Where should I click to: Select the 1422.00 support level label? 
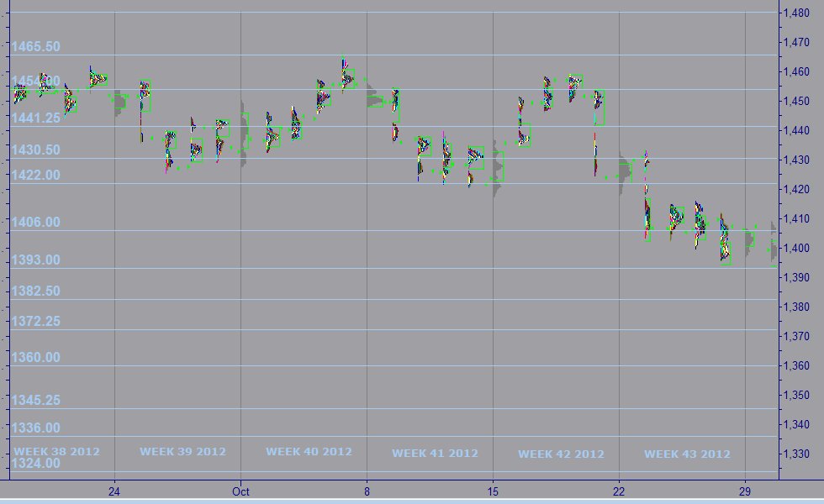pyautogui.click(x=35, y=176)
